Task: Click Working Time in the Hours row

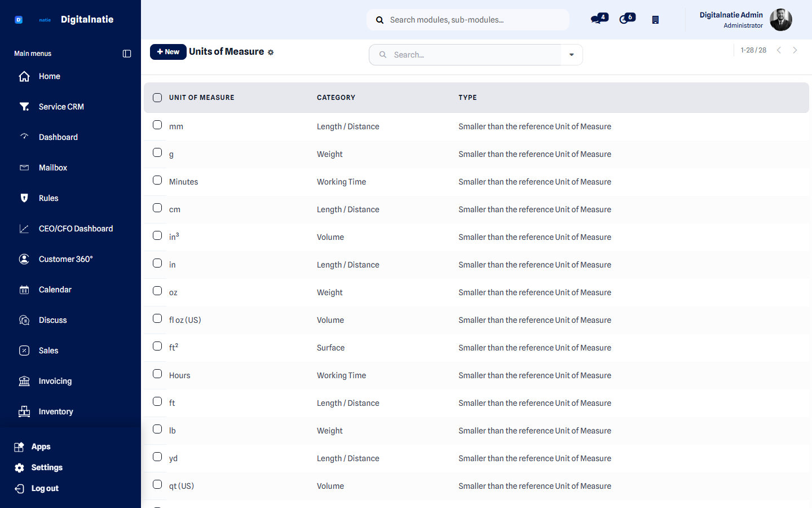Action: tap(341, 375)
